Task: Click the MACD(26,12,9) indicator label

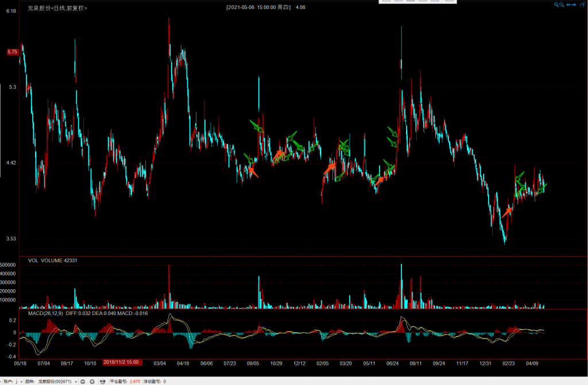Action: click(45, 313)
